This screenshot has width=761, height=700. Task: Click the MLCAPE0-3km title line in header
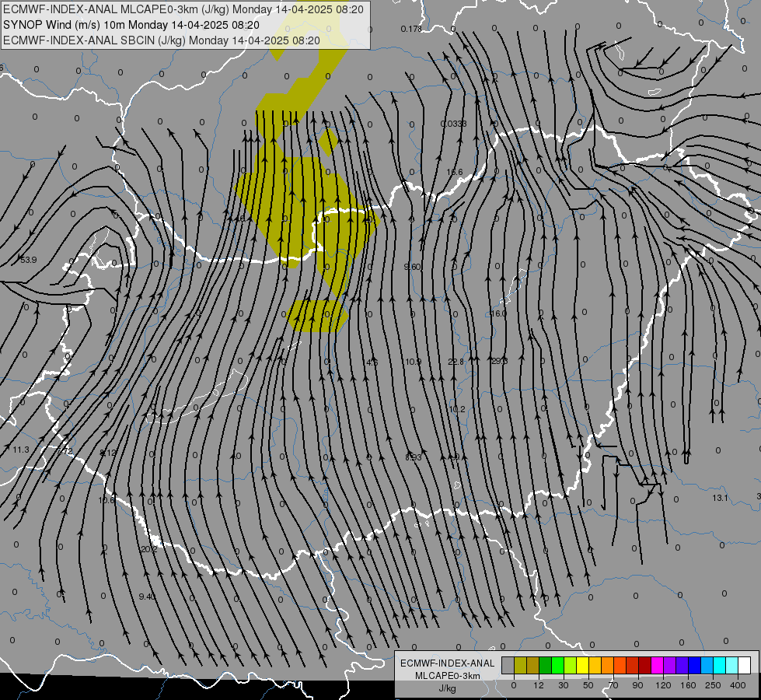pyautogui.click(x=183, y=9)
